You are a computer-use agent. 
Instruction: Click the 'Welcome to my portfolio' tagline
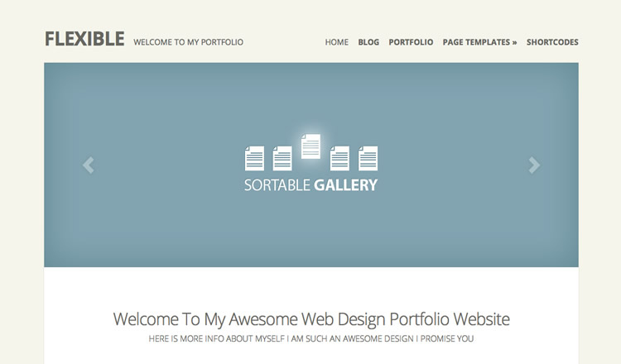pyautogui.click(x=188, y=42)
